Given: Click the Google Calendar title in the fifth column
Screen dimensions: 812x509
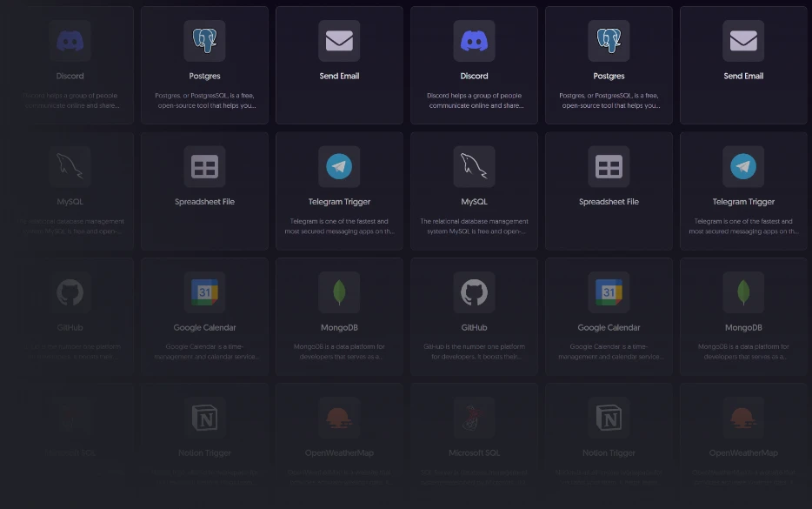Looking at the screenshot, I should click(609, 328).
